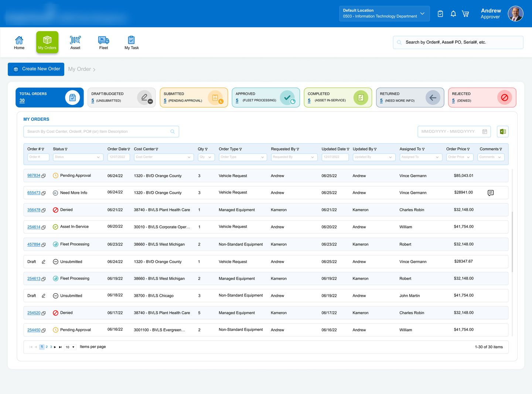Viewport: 532px width, 394px height.
Task: Open the clipboard tasks icon in header
Action: pos(440,14)
